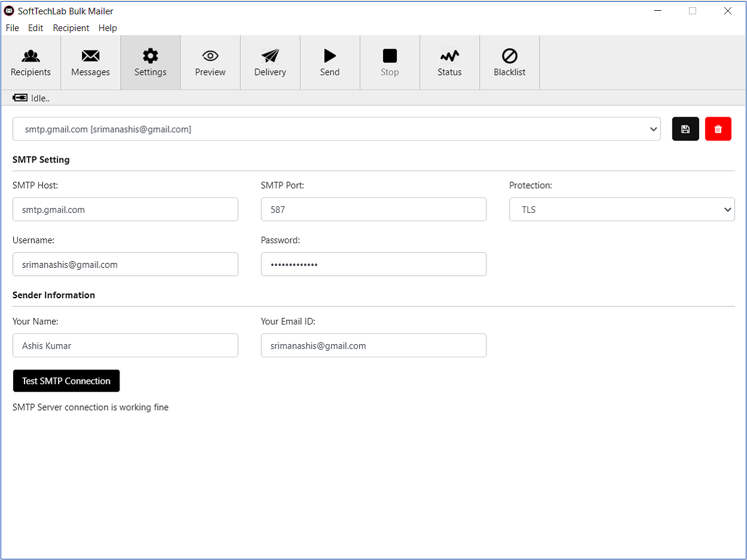747x560 pixels.
Task: Open the File menu
Action: [12, 27]
